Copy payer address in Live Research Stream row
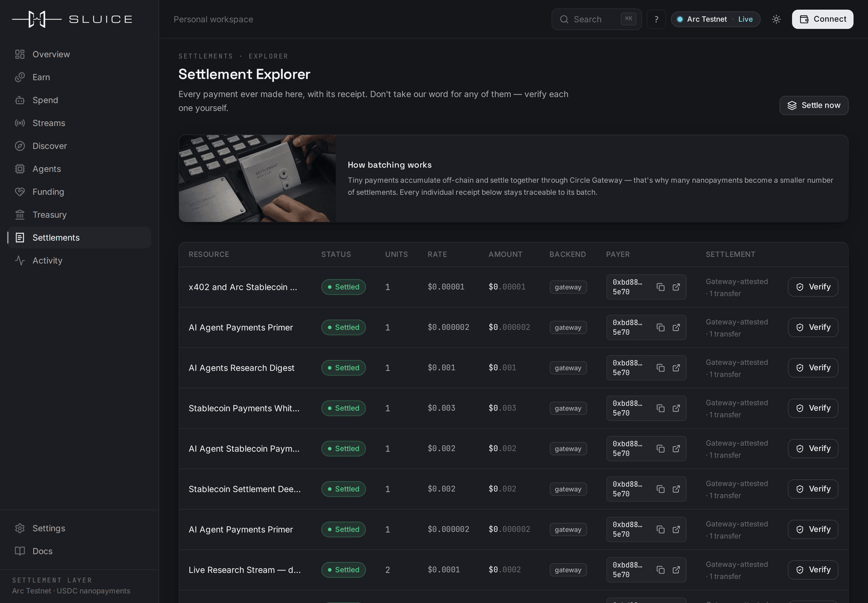This screenshot has height=603, width=868. 660,570
